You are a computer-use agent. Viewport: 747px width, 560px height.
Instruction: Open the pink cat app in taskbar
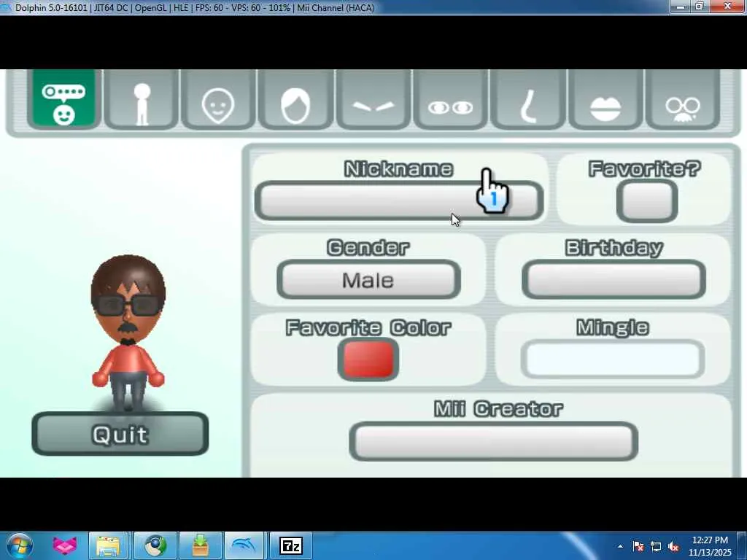65,545
